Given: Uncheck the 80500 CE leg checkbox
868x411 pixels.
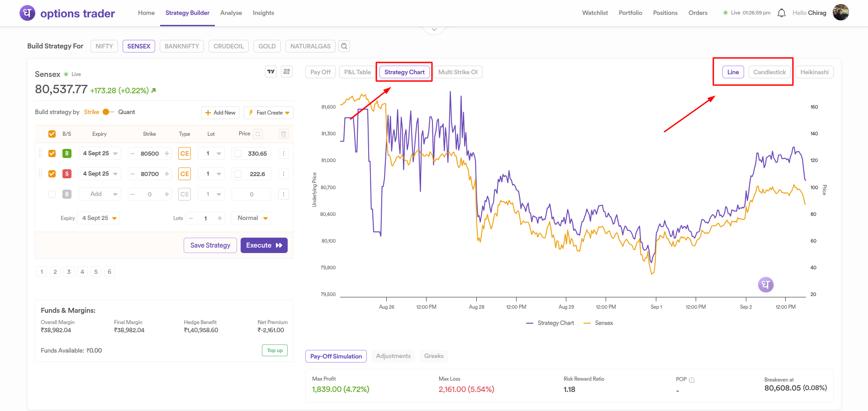Looking at the screenshot, I should 52,153.
